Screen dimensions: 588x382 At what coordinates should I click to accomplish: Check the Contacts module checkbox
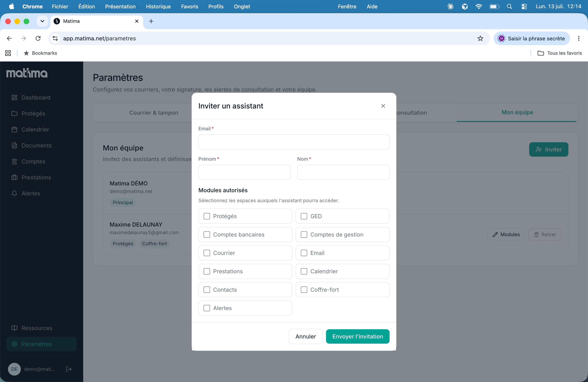point(207,290)
